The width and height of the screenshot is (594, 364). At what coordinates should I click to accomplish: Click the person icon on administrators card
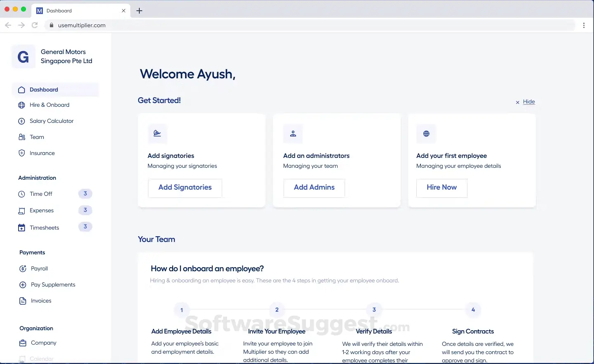(x=293, y=134)
